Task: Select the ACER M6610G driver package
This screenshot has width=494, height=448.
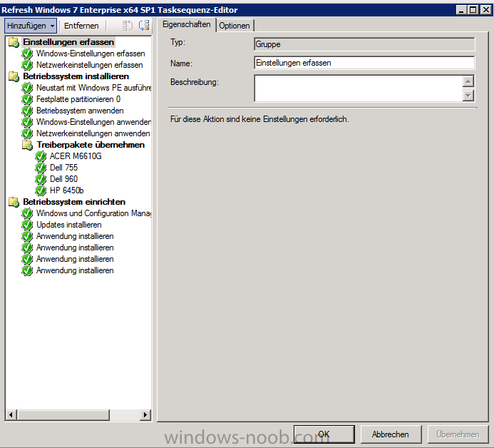Action: (x=76, y=156)
